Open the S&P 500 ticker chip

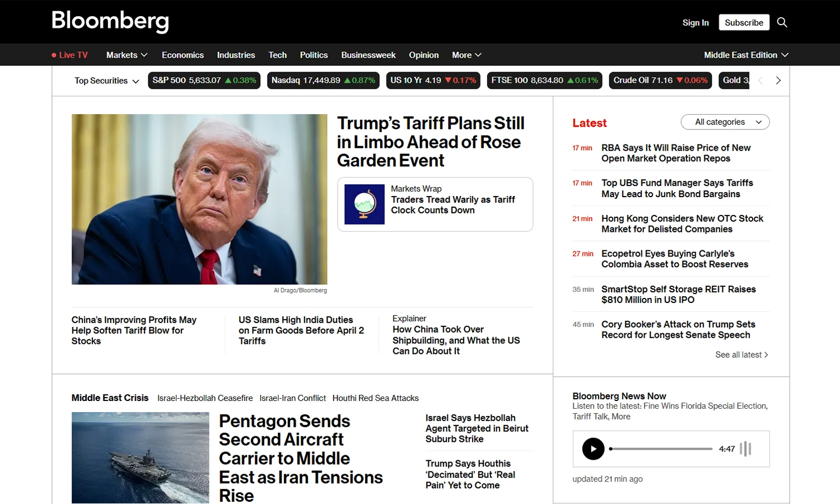[x=204, y=80]
